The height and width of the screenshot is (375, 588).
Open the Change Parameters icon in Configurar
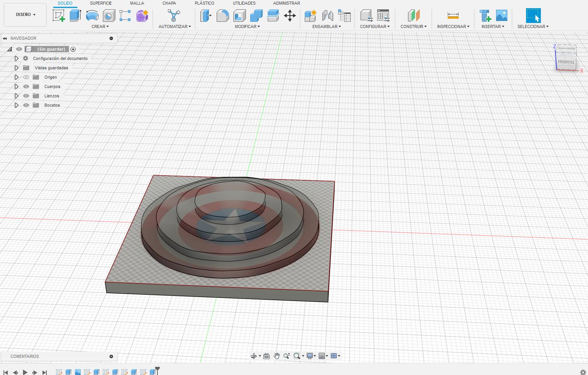383,16
